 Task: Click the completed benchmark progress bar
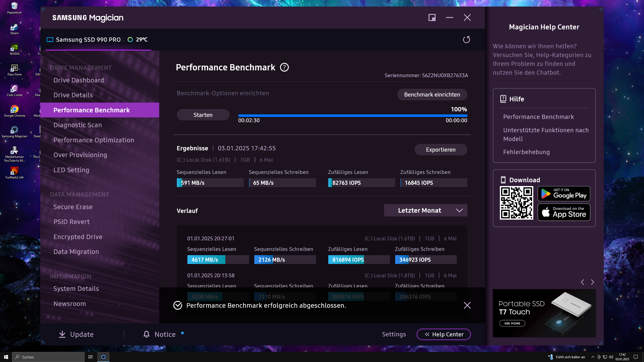[x=352, y=116]
